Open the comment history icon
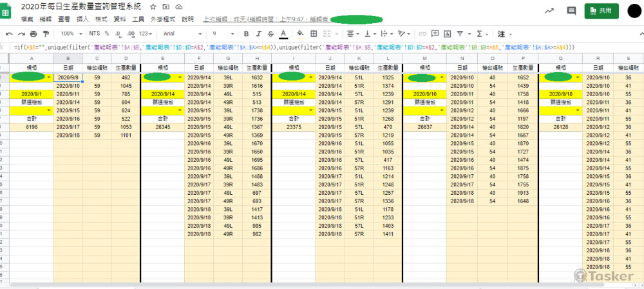Image resolution: width=644 pixels, height=289 pixels. pos(571,10)
